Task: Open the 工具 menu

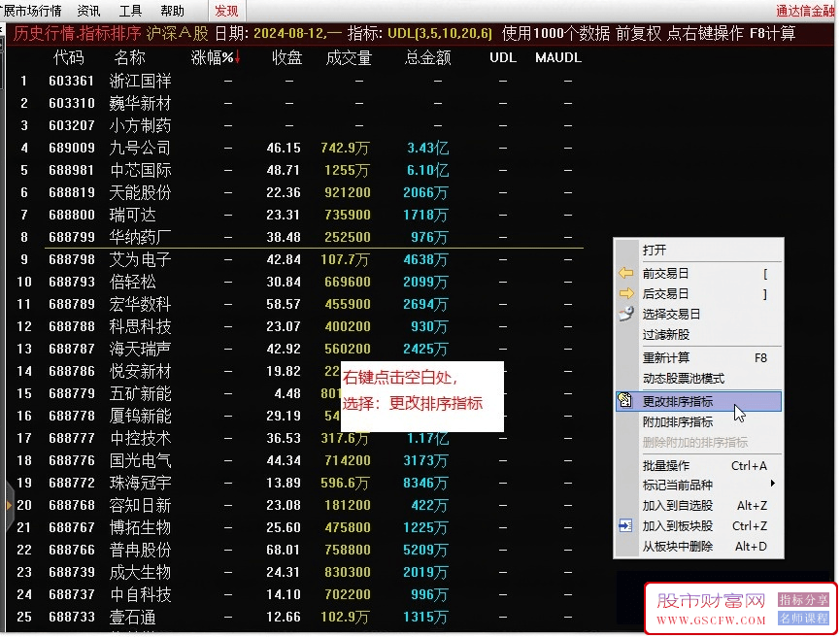Action: tap(130, 11)
